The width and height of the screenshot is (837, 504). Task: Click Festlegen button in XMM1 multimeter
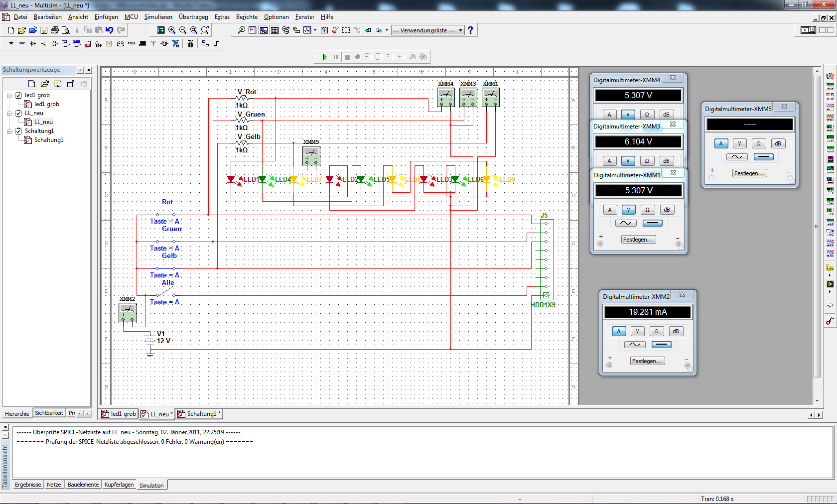coord(638,240)
